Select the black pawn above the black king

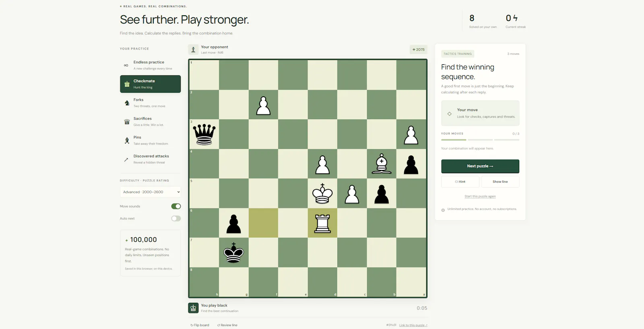(x=234, y=224)
